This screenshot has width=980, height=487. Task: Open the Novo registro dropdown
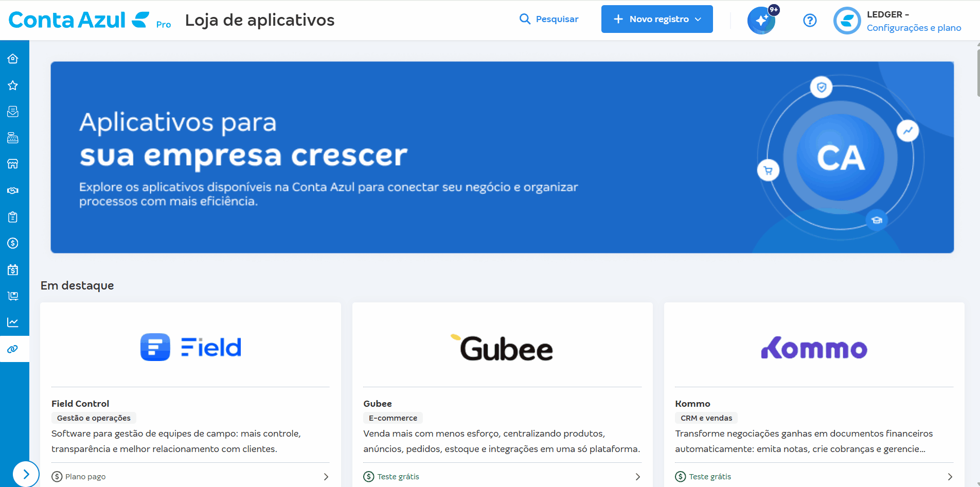click(657, 19)
